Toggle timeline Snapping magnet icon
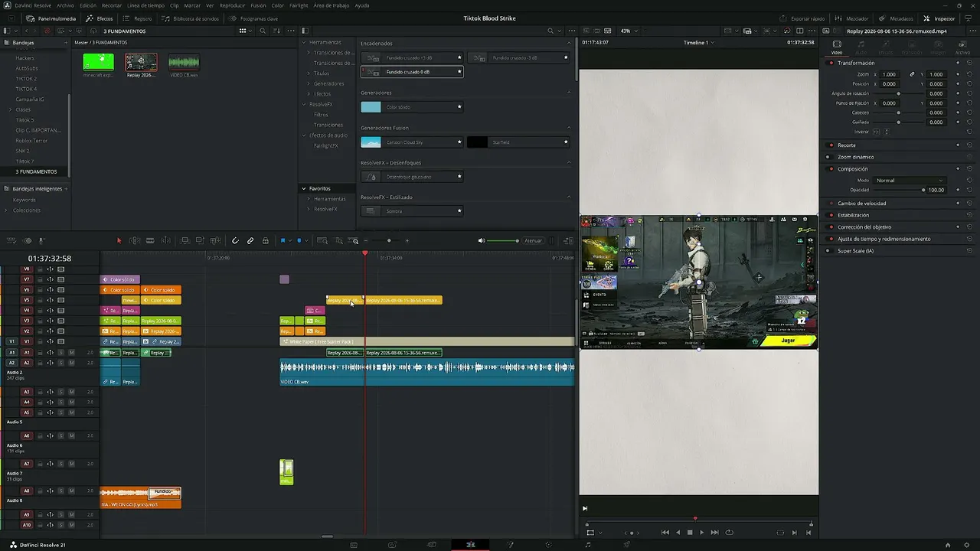980x551 pixels. pos(235,240)
